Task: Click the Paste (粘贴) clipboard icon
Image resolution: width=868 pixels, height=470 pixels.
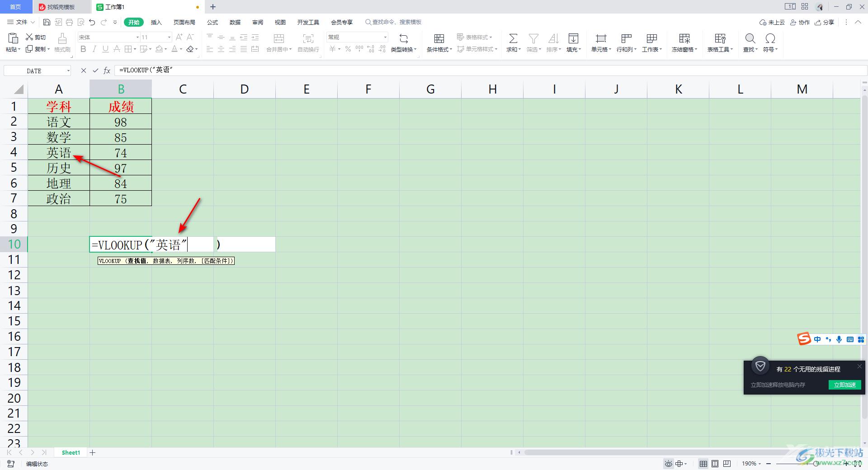Action: (x=13, y=38)
